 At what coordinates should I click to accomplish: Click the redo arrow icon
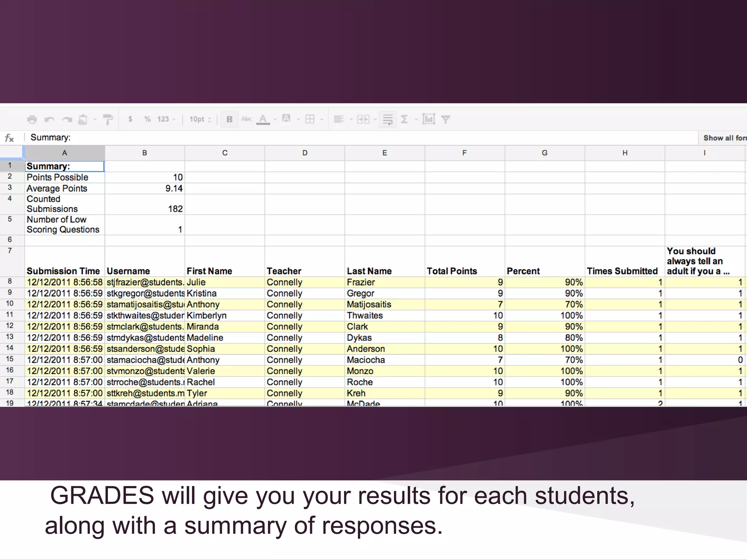pyautogui.click(x=67, y=119)
